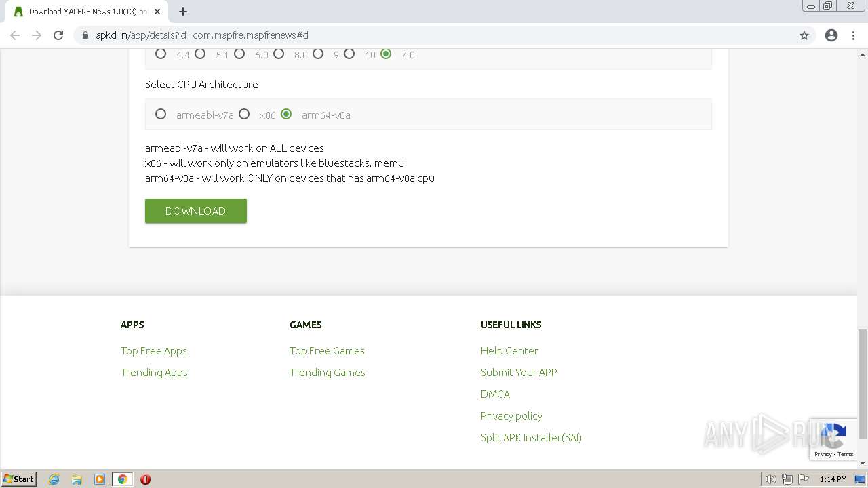Image resolution: width=868 pixels, height=488 pixels.
Task: Select Android version 8.0
Action: point(279,54)
